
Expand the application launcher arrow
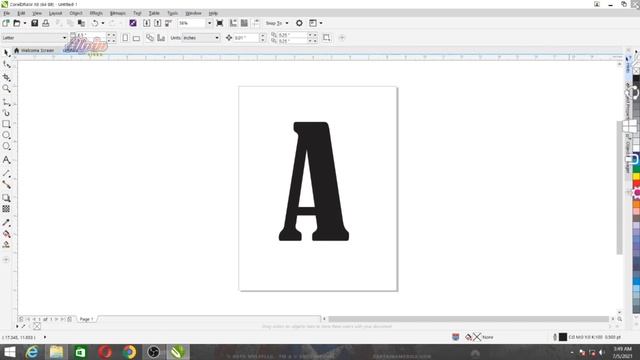click(321, 23)
